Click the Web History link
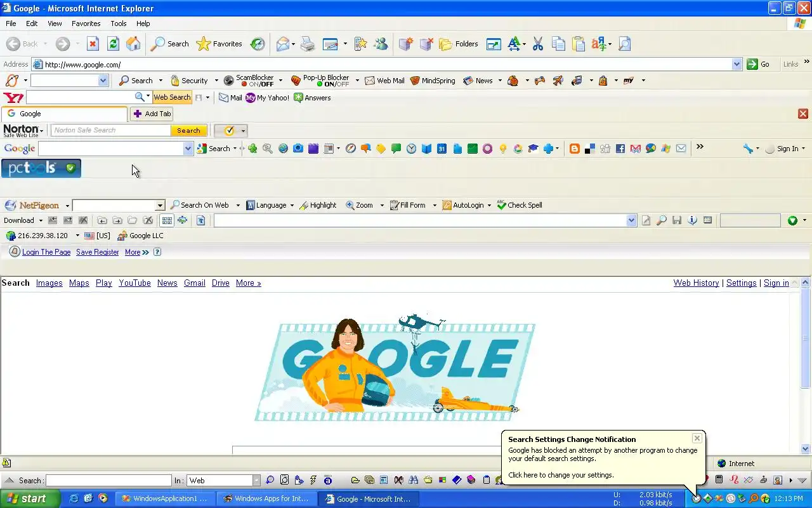The width and height of the screenshot is (812, 508). tap(696, 283)
